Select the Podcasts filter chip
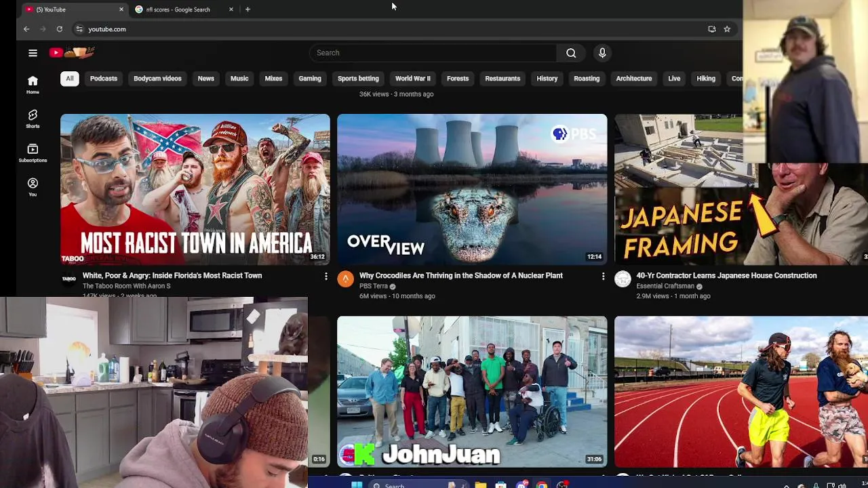868x488 pixels. [104, 79]
